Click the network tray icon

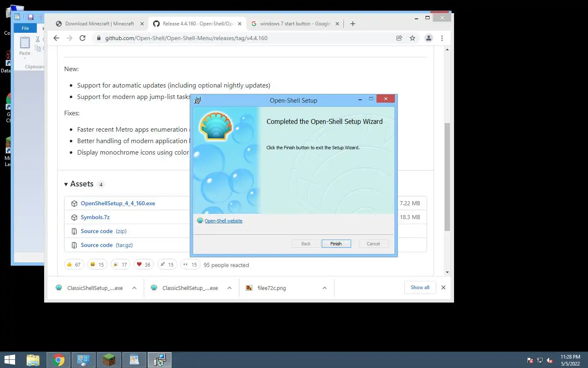(540, 360)
